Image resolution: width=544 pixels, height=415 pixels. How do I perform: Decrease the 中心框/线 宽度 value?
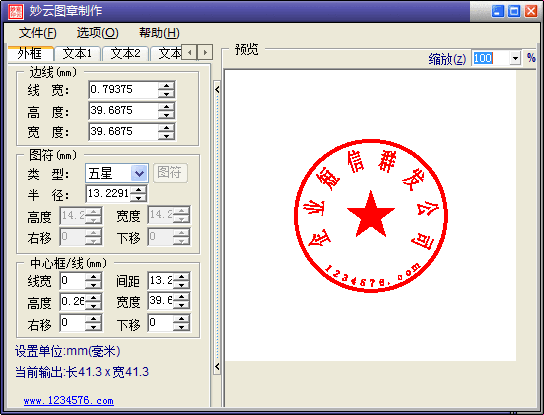tap(181, 305)
